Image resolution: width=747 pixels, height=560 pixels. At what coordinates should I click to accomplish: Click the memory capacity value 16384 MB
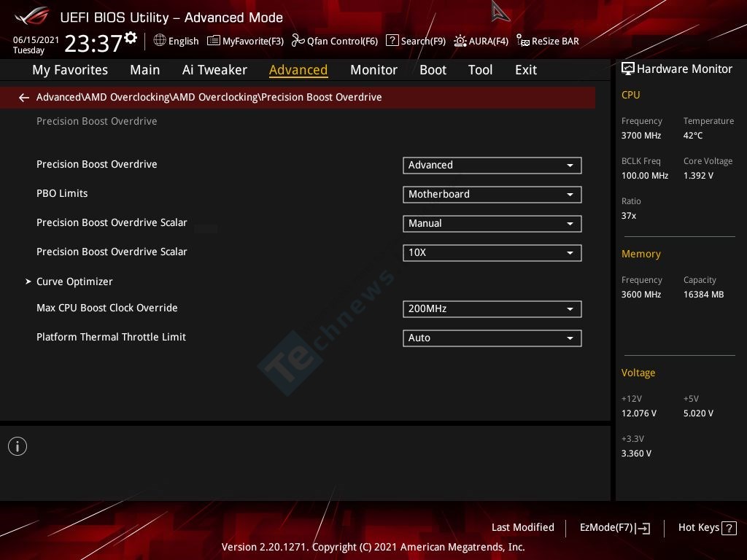point(703,295)
